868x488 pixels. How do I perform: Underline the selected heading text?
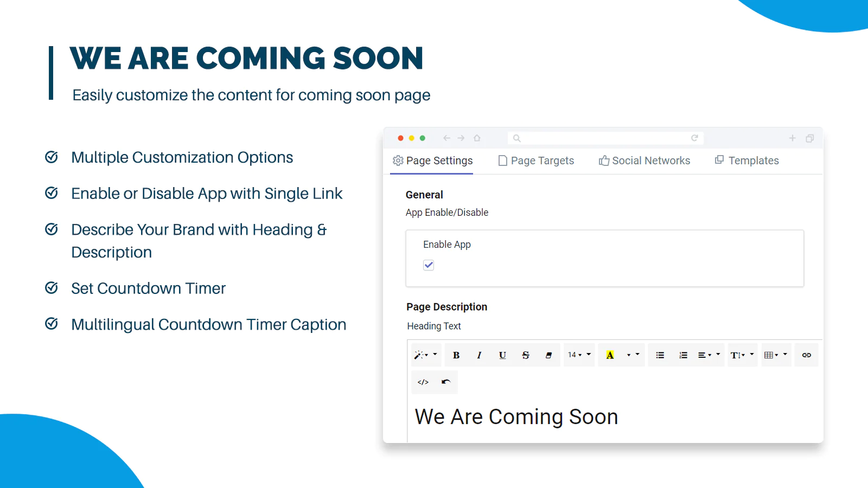coord(502,355)
